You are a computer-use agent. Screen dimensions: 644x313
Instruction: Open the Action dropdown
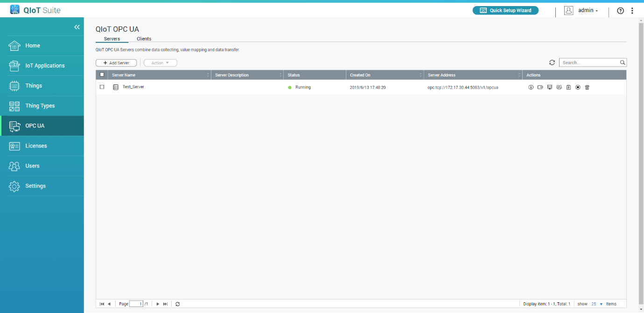(x=161, y=63)
